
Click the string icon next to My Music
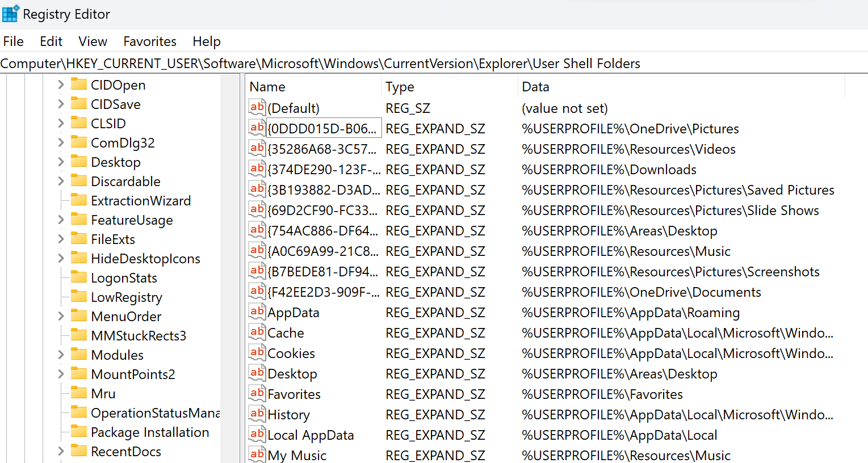(x=257, y=455)
